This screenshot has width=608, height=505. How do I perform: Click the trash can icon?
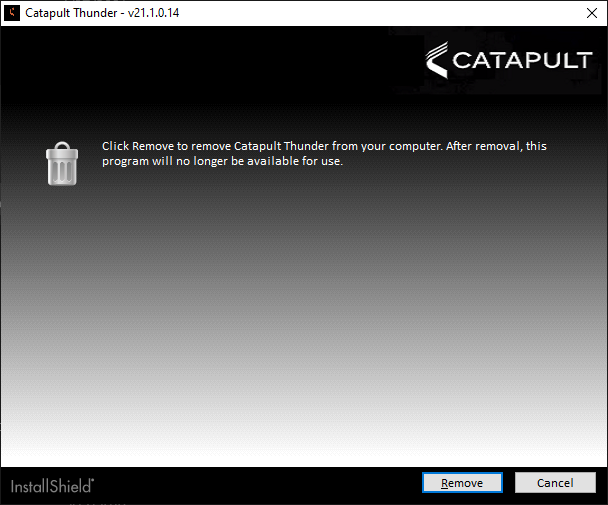[x=62, y=163]
